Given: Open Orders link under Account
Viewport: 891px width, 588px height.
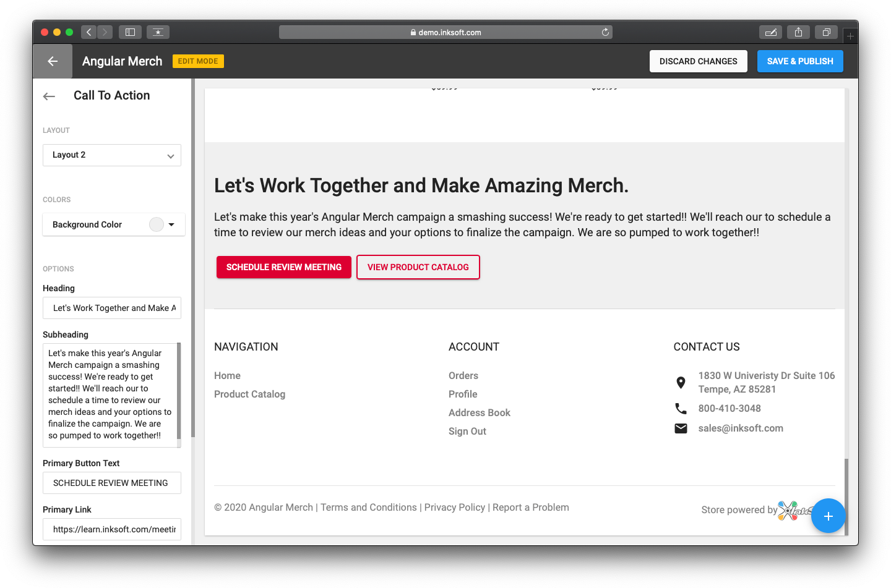Looking at the screenshot, I should click(x=463, y=376).
